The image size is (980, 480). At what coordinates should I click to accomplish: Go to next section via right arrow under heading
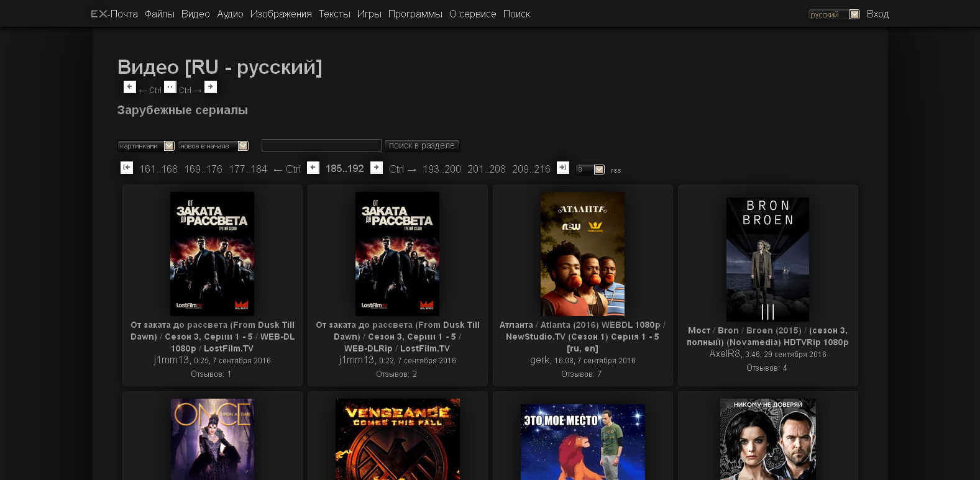point(211,87)
